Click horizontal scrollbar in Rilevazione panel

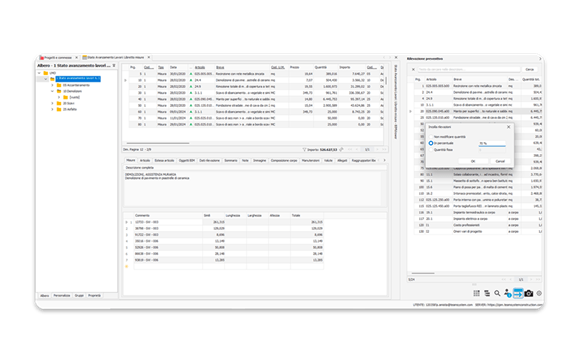pos(423,273)
